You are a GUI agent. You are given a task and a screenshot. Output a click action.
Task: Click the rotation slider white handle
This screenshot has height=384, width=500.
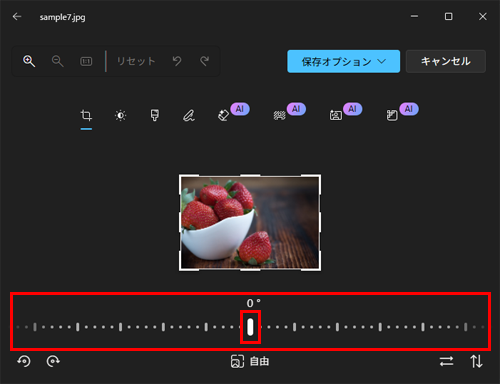pos(250,327)
